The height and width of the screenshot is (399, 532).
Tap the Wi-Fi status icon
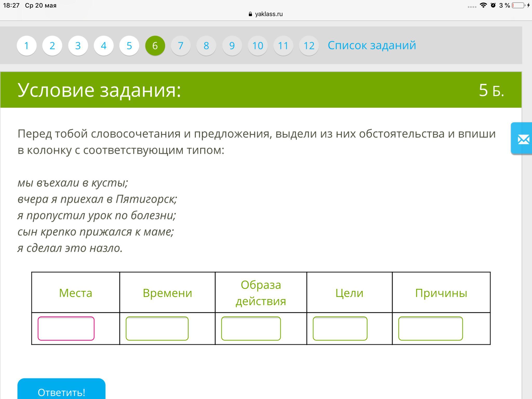tap(483, 5)
